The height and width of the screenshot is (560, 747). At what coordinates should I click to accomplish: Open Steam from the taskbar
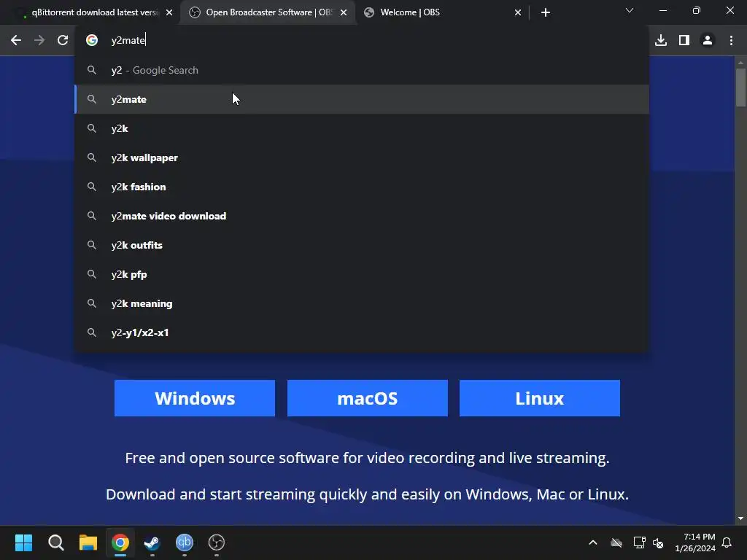pos(152,542)
